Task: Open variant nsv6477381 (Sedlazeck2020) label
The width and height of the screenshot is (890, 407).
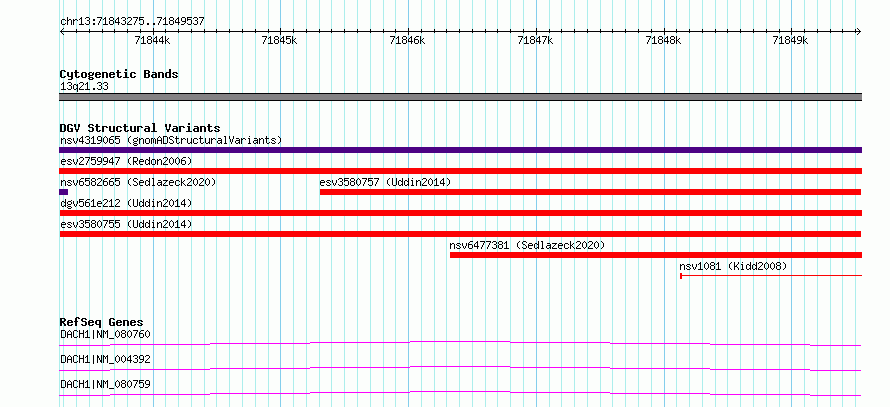Action: click(527, 245)
